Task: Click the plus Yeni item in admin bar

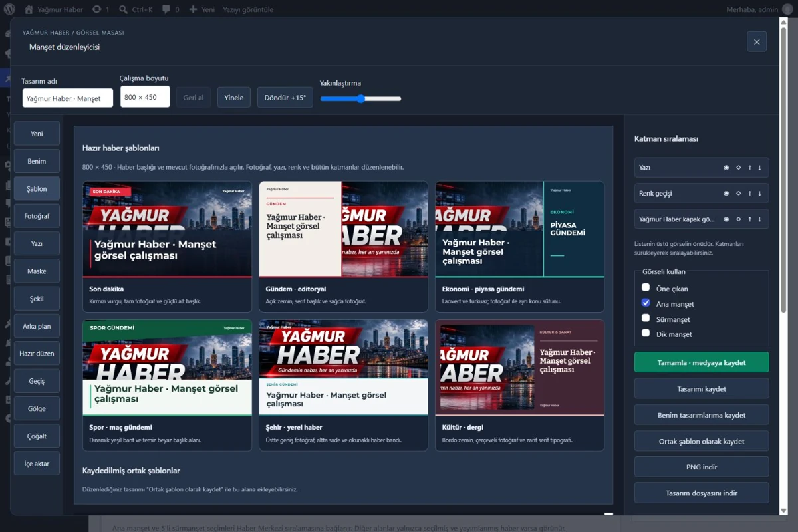Action: point(201,9)
